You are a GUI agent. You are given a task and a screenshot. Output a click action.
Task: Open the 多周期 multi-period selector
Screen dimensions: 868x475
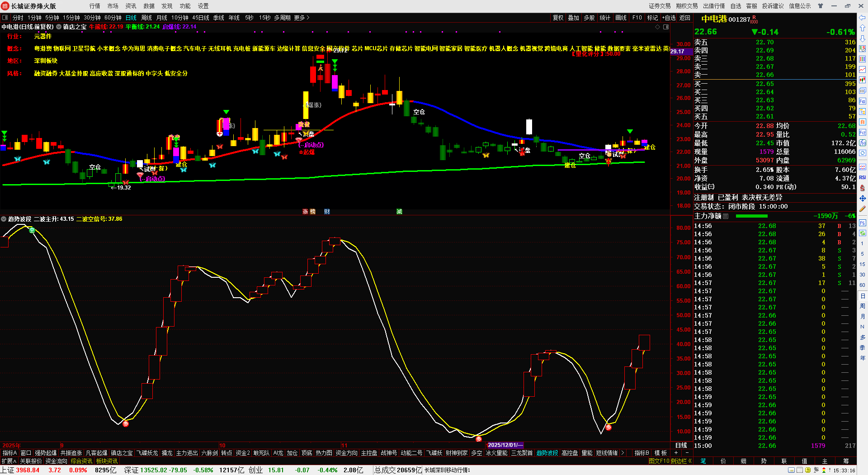click(282, 18)
